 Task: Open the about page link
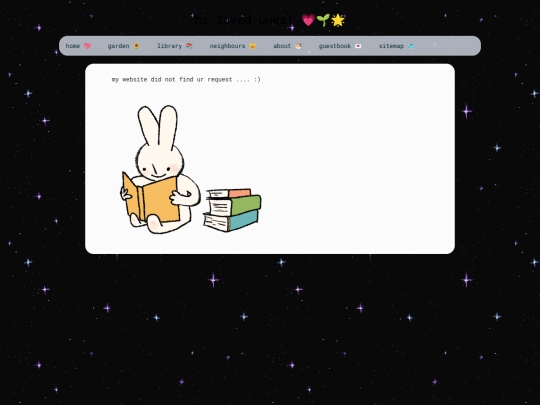coord(287,46)
